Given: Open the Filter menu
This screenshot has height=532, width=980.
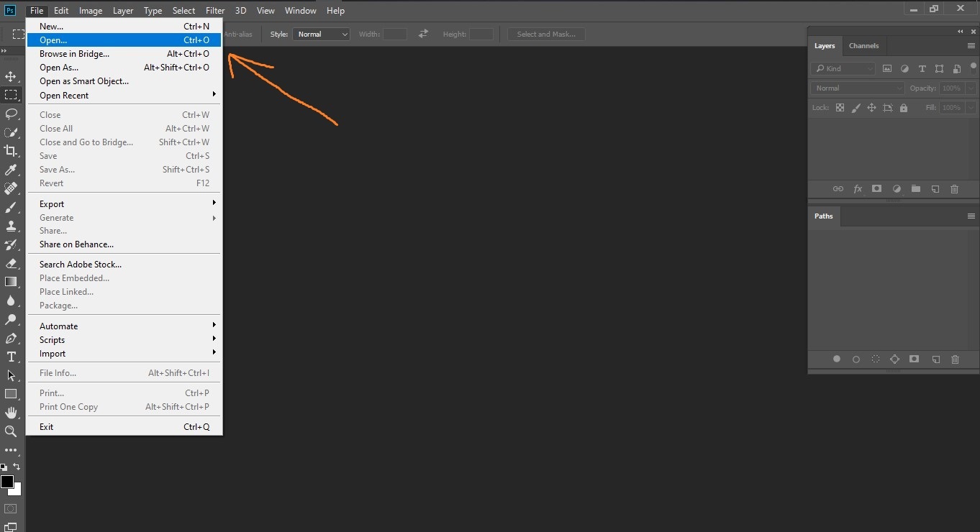Looking at the screenshot, I should click(x=215, y=10).
